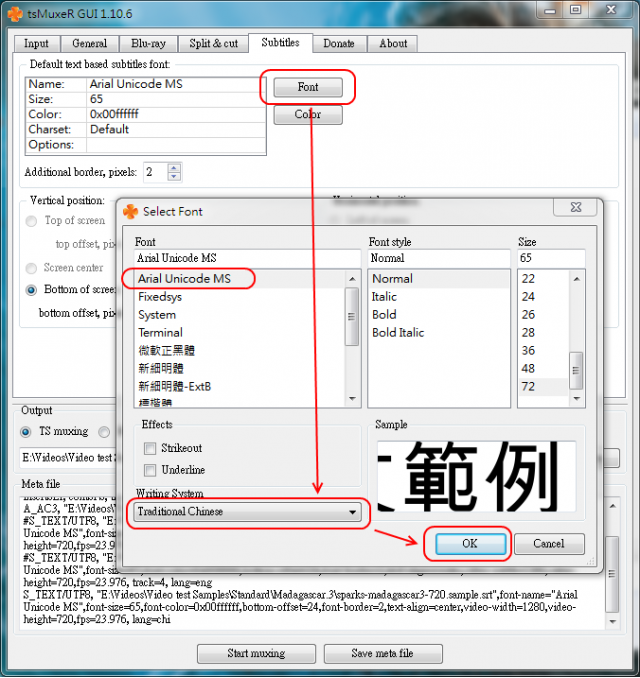Open the Split & cut tab
The width and height of the screenshot is (640, 678).
pyautogui.click(x=214, y=44)
